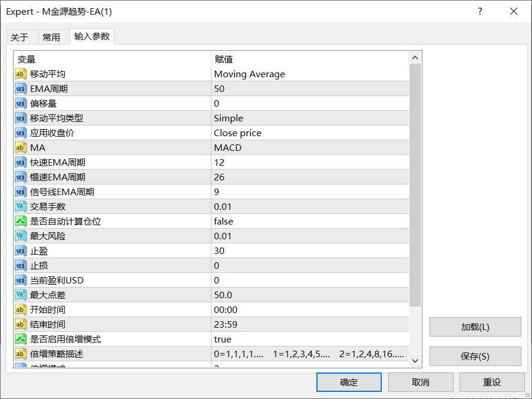Screen dimensions: 532x399
Task: Edit the 快速EMA周期 value 12
Action: click(x=310, y=163)
